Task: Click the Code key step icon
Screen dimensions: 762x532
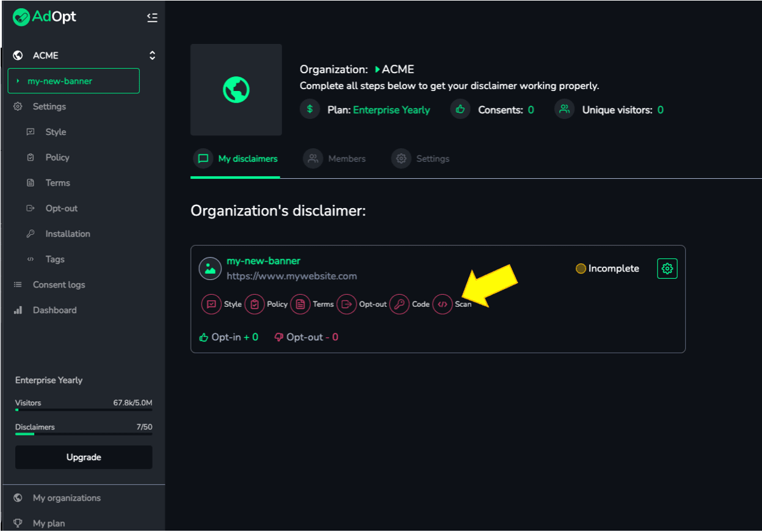Action: pyautogui.click(x=400, y=304)
